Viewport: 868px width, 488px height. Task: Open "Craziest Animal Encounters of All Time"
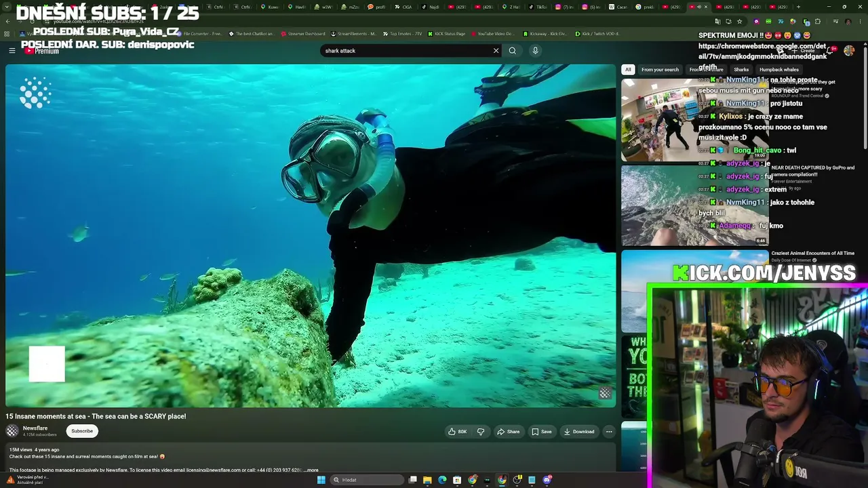[812, 253]
